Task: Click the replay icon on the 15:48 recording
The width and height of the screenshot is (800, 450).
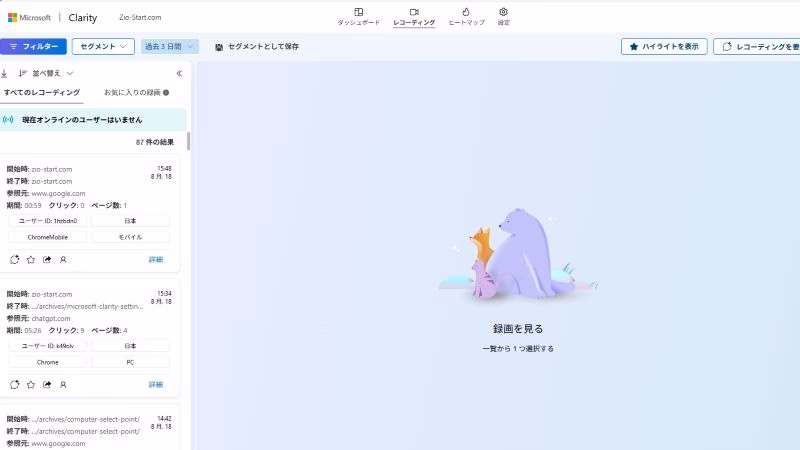Action: (x=14, y=260)
